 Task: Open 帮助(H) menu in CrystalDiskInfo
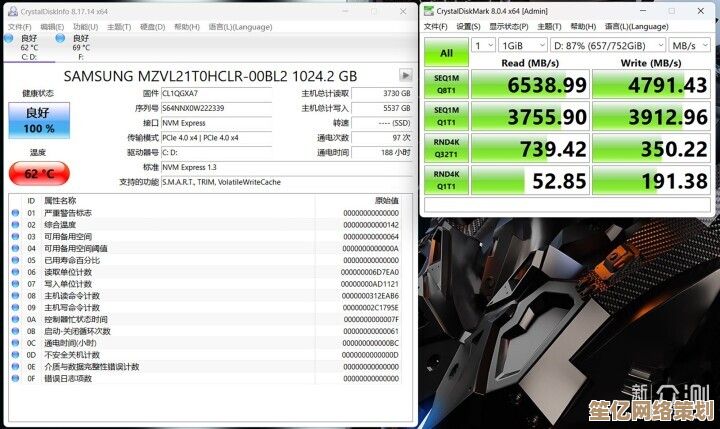(x=187, y=27)
